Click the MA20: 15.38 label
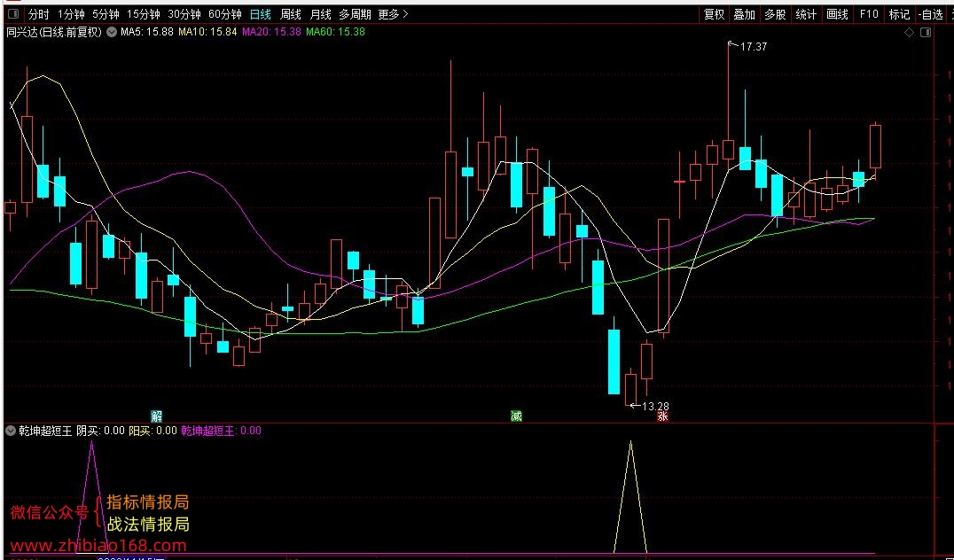 tap(271, 32)
